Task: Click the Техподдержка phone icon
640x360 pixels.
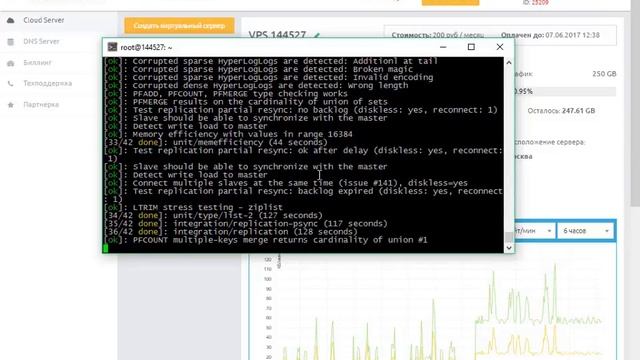Action: (11, 83)
